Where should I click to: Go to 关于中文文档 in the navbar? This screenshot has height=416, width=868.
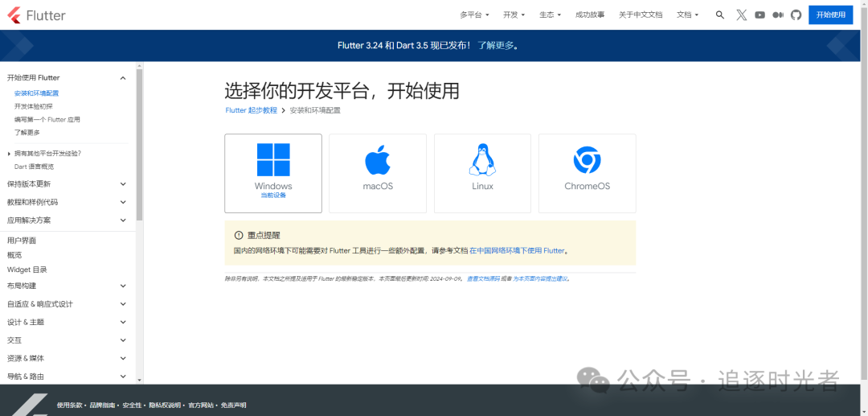coord(641,15)
